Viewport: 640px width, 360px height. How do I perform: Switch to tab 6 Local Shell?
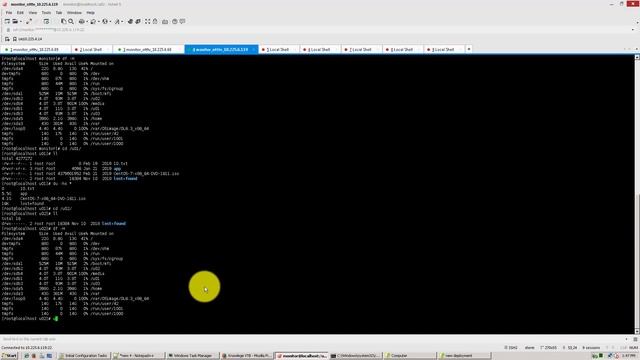(319, 49)
